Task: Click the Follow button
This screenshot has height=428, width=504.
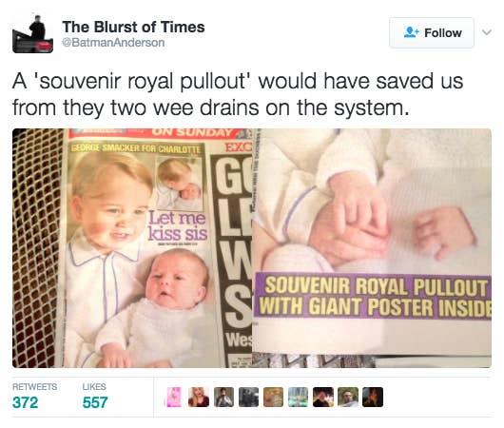Action: coord(432,32)
